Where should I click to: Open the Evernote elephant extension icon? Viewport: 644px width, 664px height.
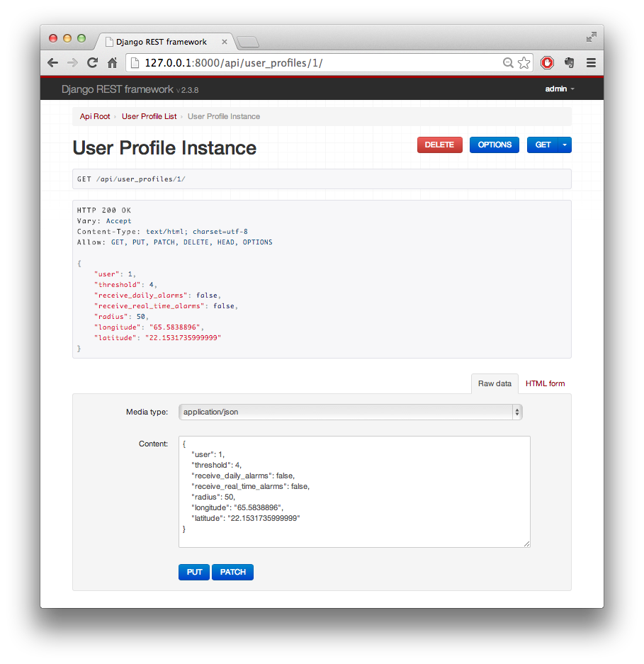(x=570, y=63)
